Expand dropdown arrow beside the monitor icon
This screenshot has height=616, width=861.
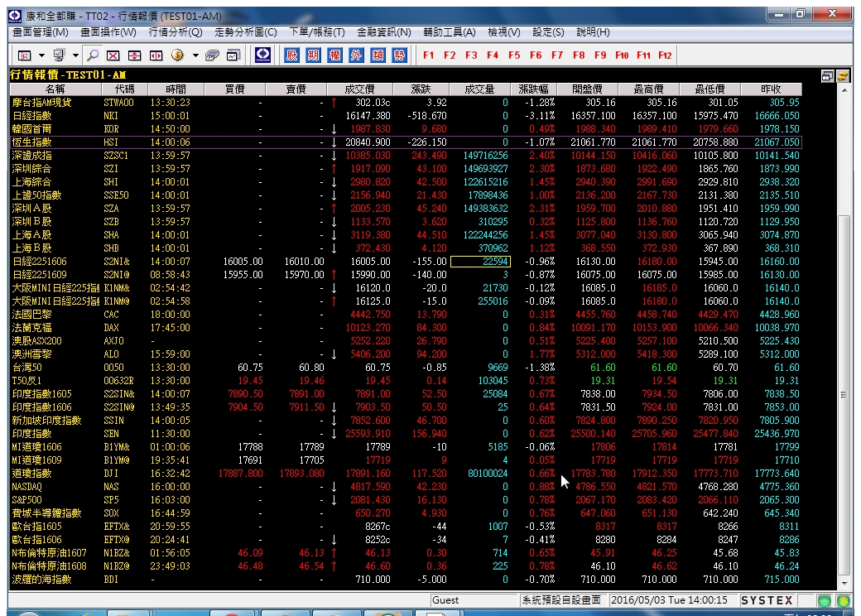coord(76,55)
